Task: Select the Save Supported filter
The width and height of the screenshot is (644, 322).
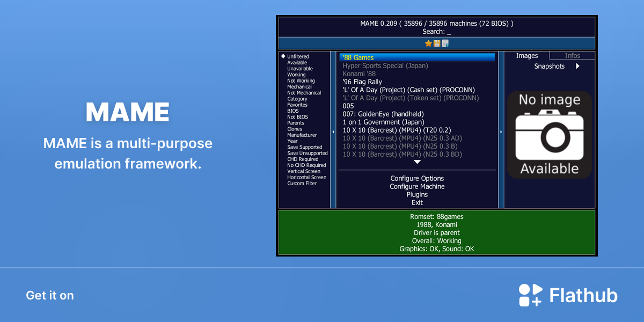Action: (304, 147)
